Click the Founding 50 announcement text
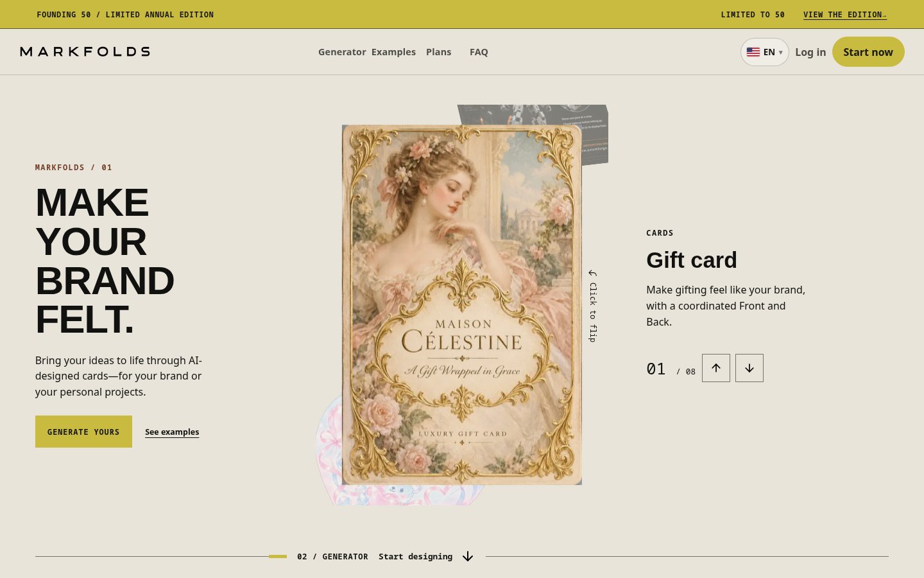The image size is (924, 578). pyautogui.click(x=125, y=15)
